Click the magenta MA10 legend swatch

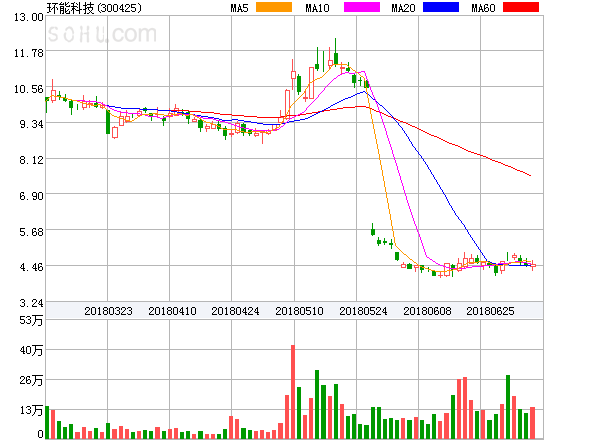click(x=361, y=8)
